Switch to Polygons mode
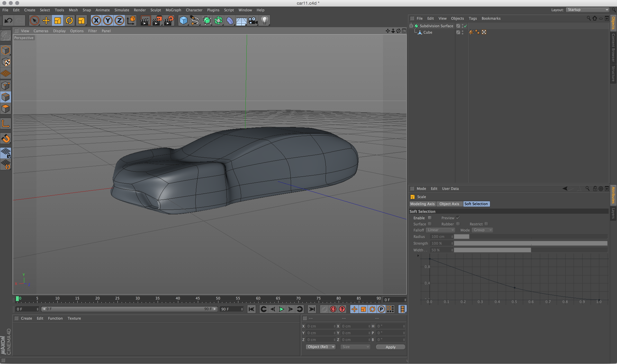This screenshot has height=364, width=617. click(6, 109)
